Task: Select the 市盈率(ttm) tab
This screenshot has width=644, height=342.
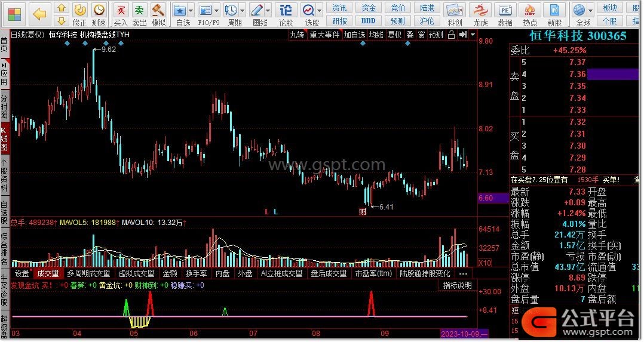Action: point(373,273)
